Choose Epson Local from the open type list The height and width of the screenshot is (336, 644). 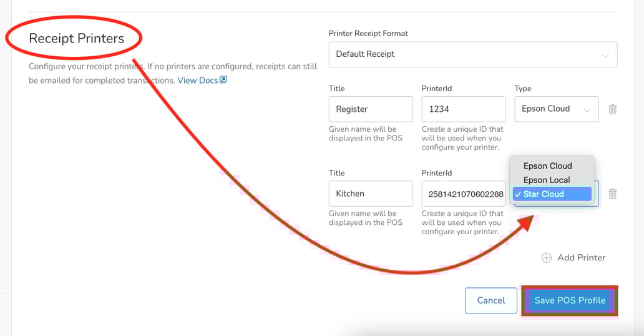547,180
